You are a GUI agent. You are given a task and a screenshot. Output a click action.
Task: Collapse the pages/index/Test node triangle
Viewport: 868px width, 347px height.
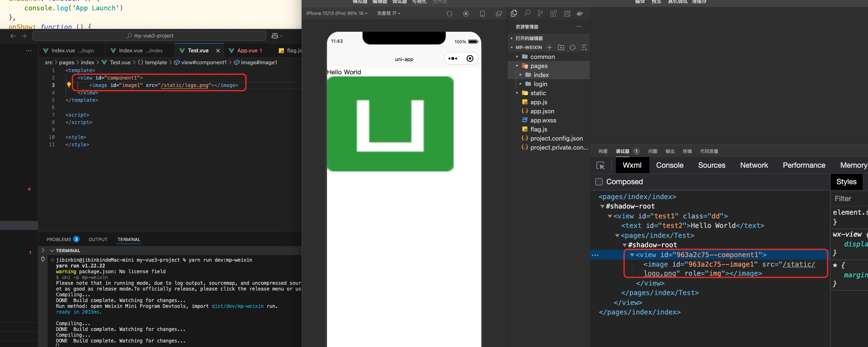[617, 236]
